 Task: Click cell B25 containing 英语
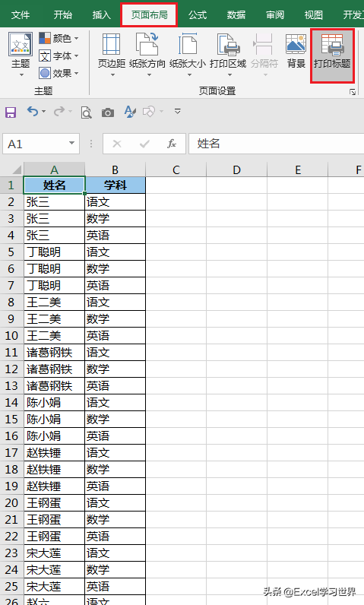pos(115,587)
